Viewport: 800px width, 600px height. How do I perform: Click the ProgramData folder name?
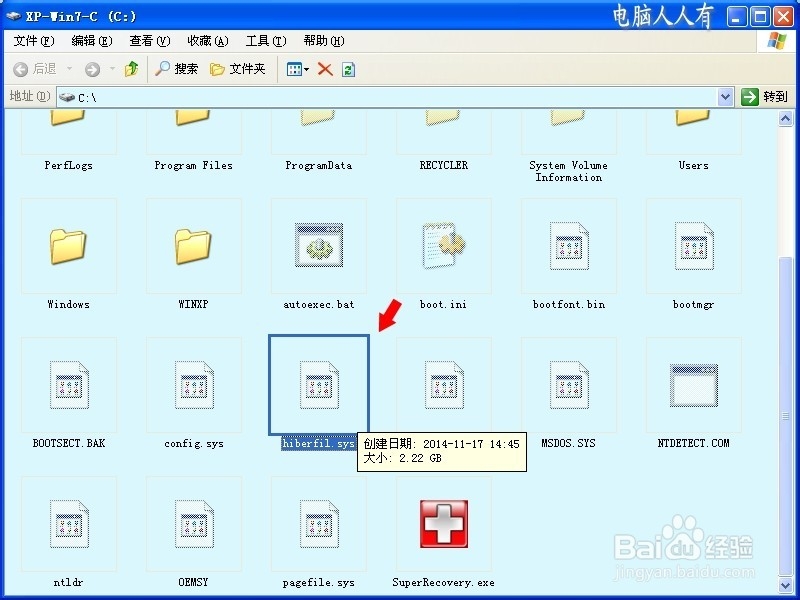318,165
